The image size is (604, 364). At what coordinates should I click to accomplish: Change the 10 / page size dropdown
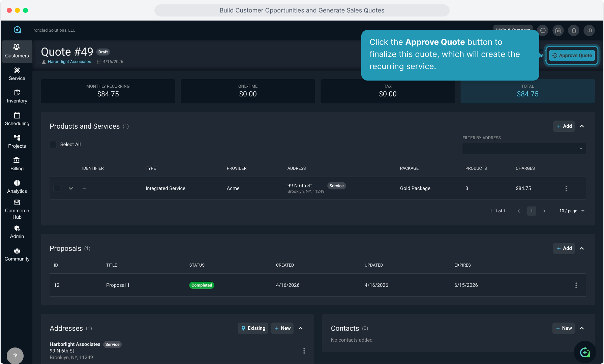click(x=572, y=211)
